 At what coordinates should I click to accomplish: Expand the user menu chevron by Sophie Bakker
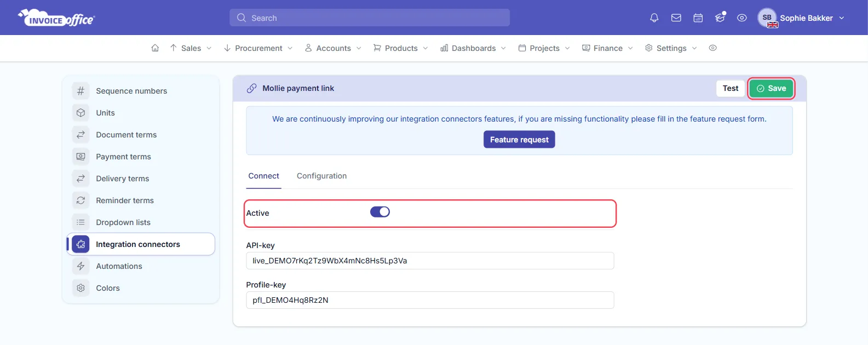pos(842,18)
